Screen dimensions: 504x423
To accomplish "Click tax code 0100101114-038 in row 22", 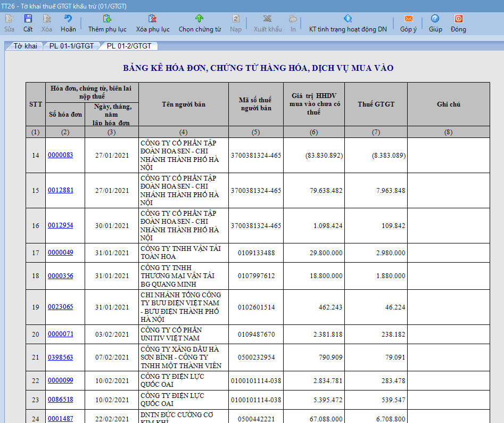I will [256, 380].
